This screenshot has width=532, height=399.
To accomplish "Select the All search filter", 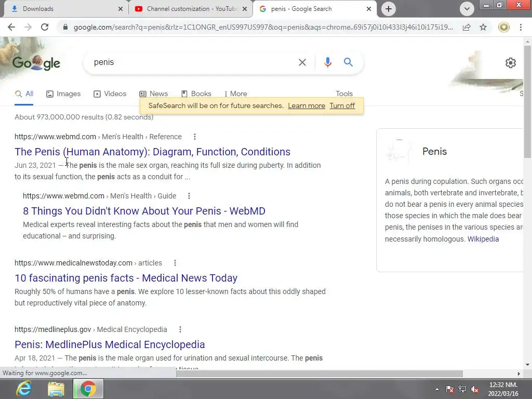I will (24, 94).
